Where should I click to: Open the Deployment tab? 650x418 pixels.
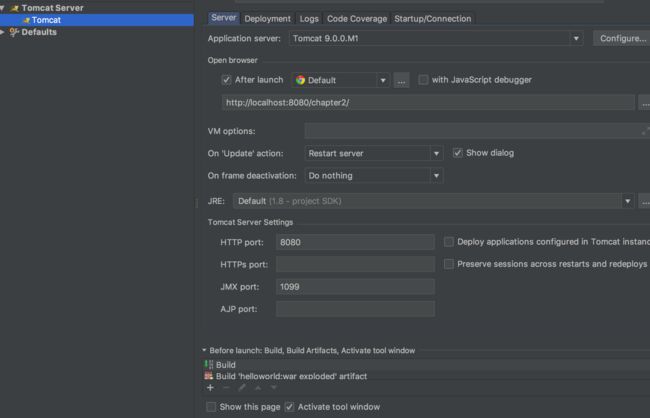click(x=267, y=19)
